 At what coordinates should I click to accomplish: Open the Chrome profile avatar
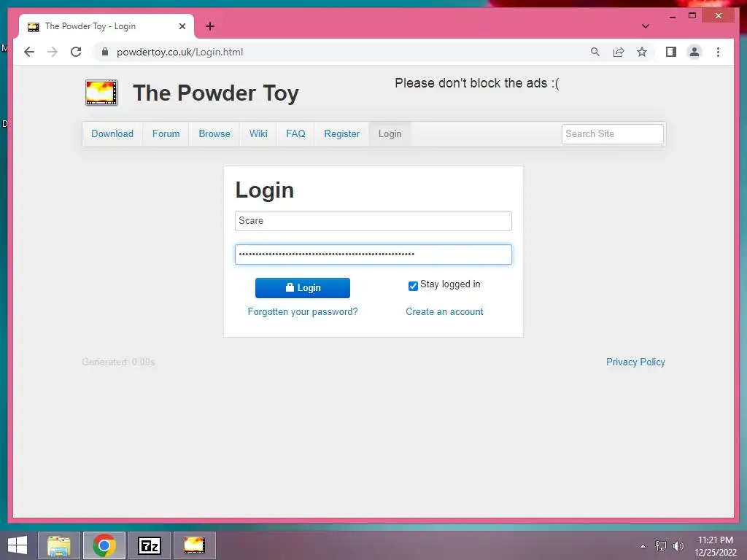click(x=694, y=52)
